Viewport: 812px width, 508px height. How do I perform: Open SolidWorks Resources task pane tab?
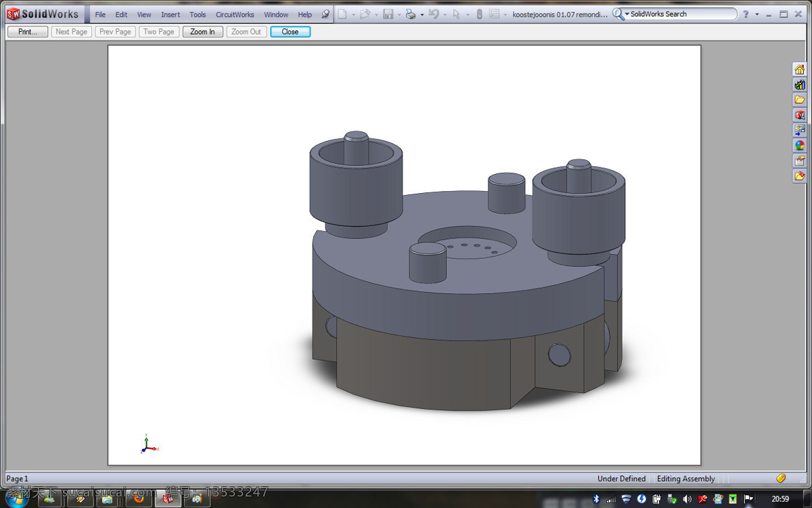[800, 69]
